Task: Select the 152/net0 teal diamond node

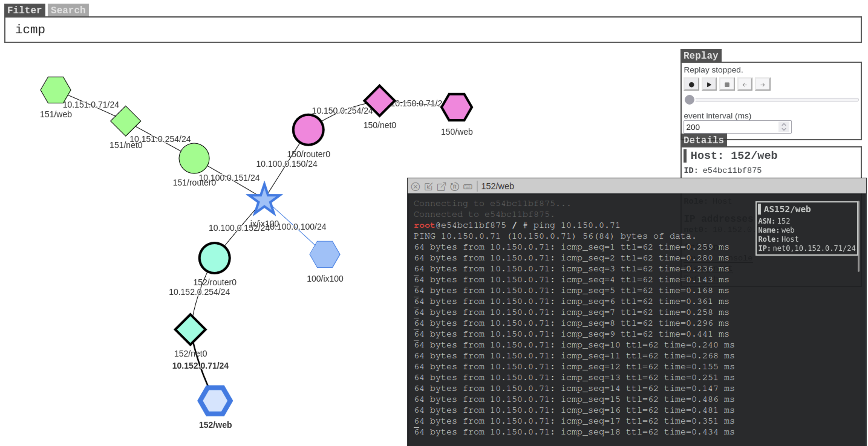Action: [x=190, y=329]
